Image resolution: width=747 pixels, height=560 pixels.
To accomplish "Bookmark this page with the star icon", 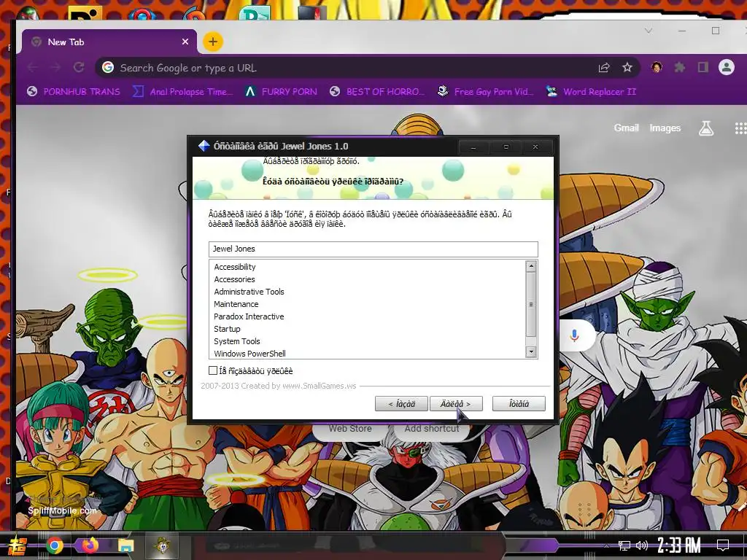I will point(627,68).
